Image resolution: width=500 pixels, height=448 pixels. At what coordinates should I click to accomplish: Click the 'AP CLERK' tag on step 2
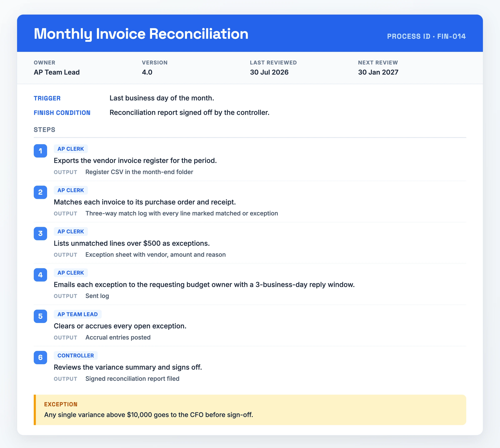[71, 190]
